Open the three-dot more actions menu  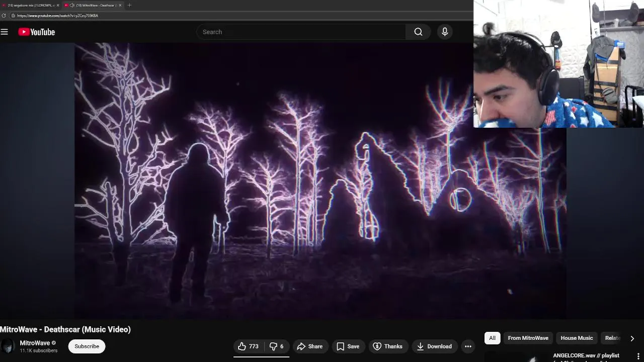point(468,346)
